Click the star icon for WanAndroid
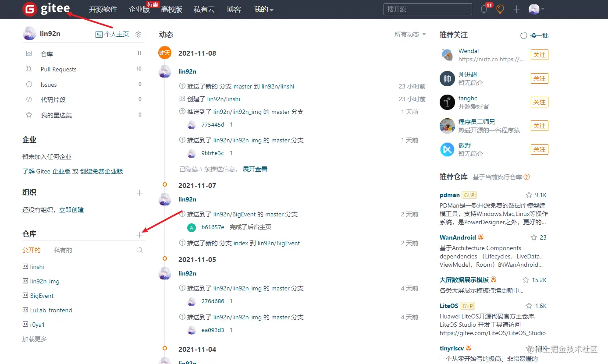Image resolution: width=608 pixels, height=364 pixels. (534, 237)
